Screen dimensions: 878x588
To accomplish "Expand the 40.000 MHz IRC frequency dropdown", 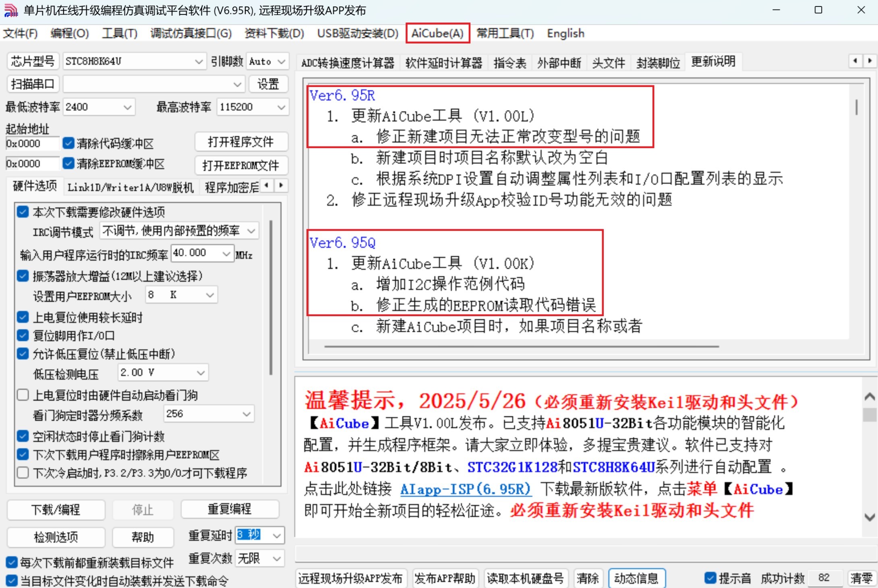I will pyautogui.click(x=226, y=253).
